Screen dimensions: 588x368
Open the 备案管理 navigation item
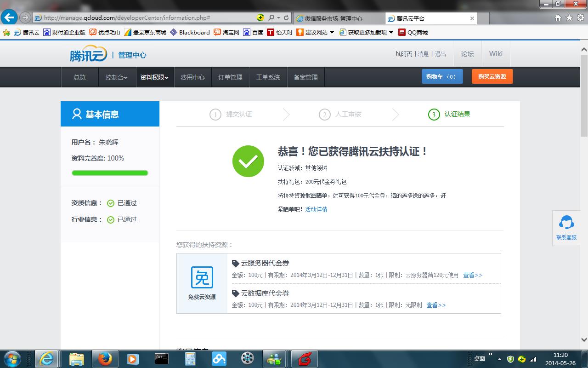[x=305, y=77]
